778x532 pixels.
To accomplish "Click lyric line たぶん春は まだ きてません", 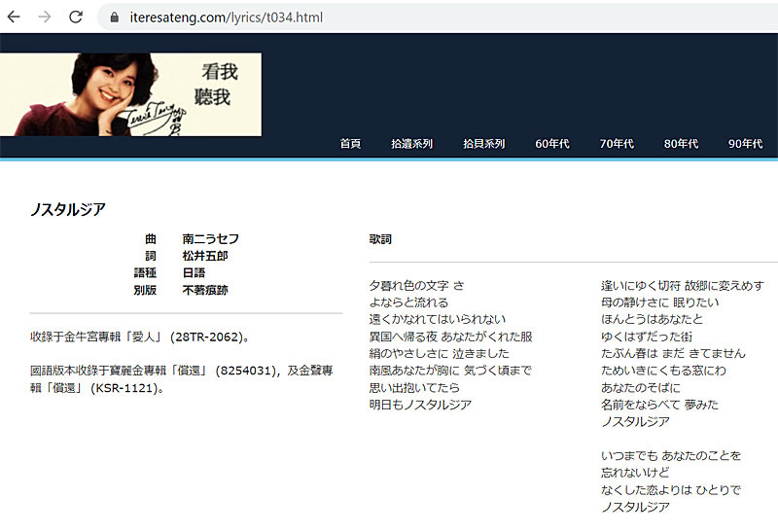I will tap(673, 353).
